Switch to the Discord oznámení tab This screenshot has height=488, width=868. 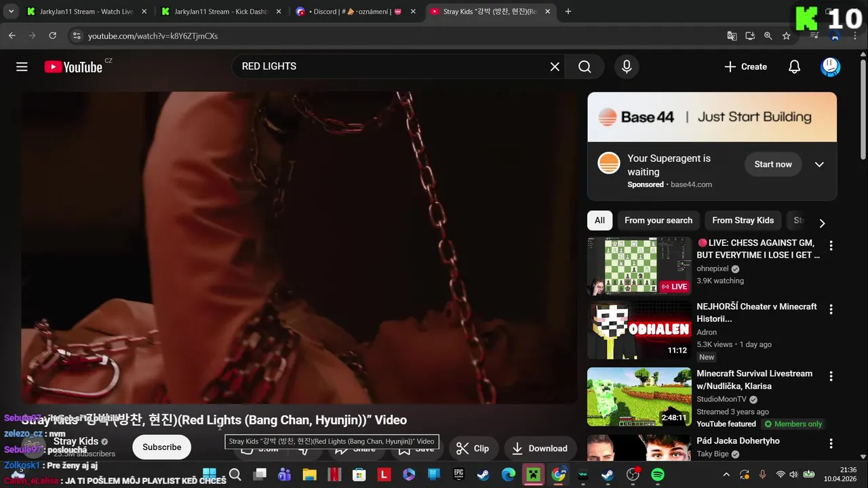coord(355,12)
